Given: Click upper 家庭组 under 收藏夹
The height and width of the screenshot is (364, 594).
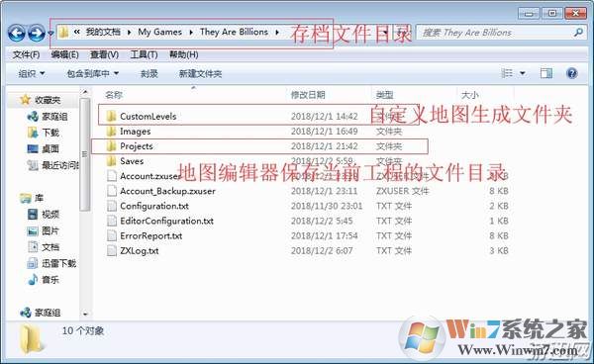Looking at the screenshot, I should pos(54,117).
